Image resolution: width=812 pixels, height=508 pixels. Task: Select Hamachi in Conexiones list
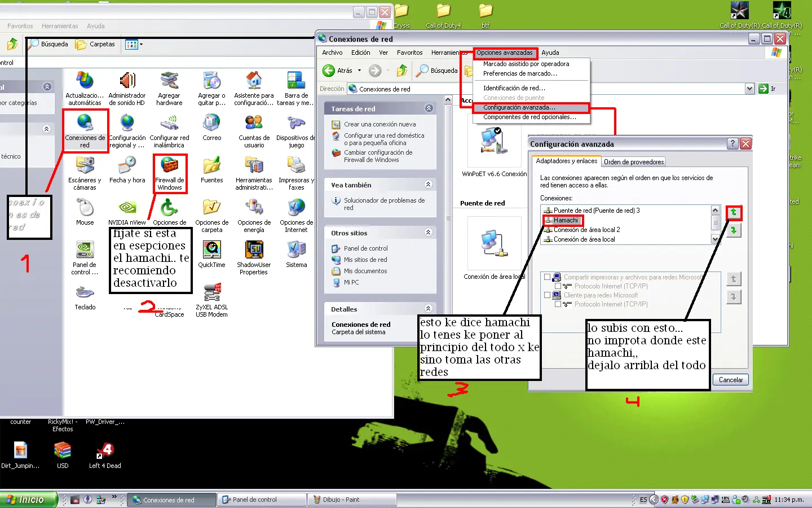point(566,220)
